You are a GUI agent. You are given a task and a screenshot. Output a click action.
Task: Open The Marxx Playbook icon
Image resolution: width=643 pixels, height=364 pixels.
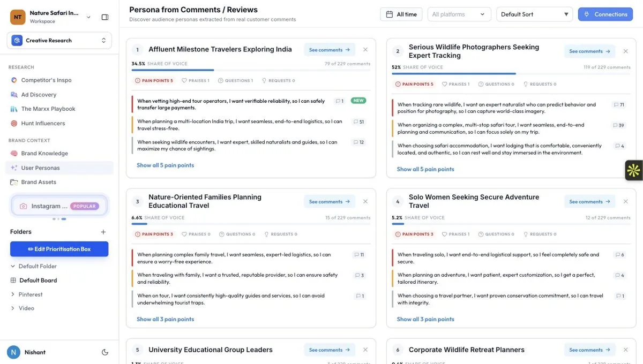click(14, 109)
